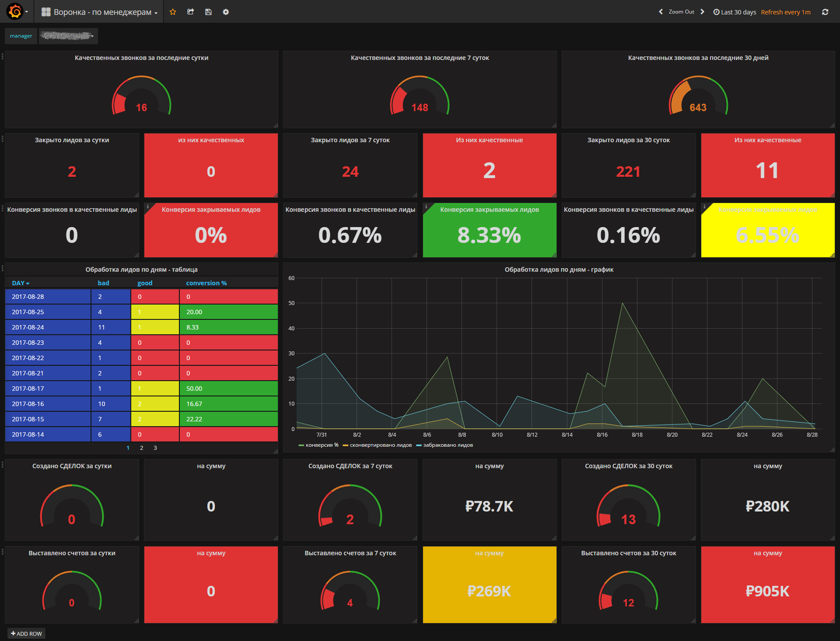Sort table by good column header
Image resolution: width=840 pixels, height=641 pixels.
(x=145, y=283)
